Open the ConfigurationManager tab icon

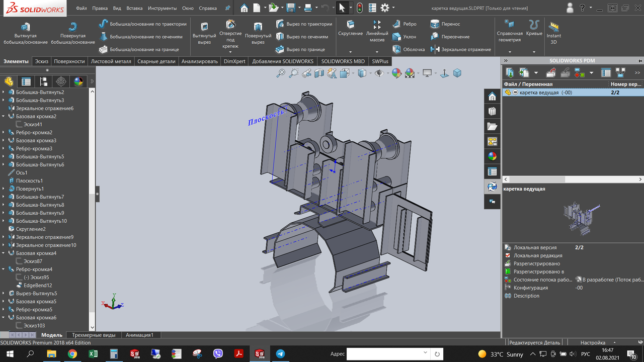[x=44, y=81]
